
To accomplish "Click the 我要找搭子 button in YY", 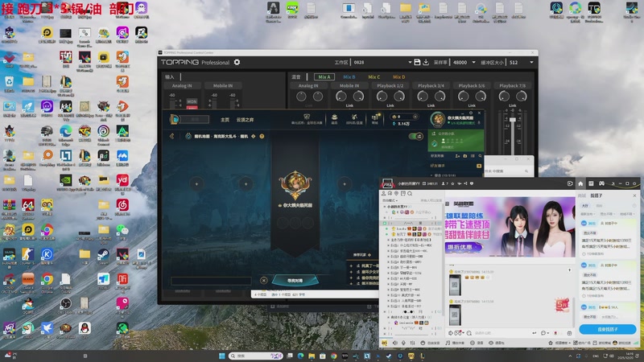I will [608, 329].
